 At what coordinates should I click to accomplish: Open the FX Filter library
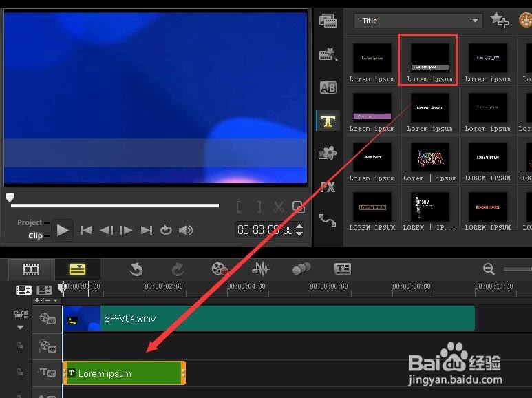pos(328,187)
